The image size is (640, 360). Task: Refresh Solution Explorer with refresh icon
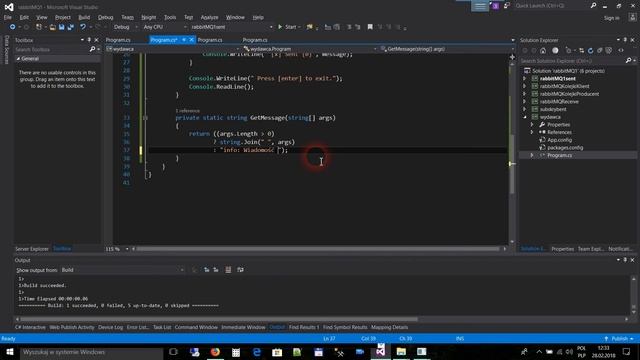pyautogui.click(x=590, y=51)
